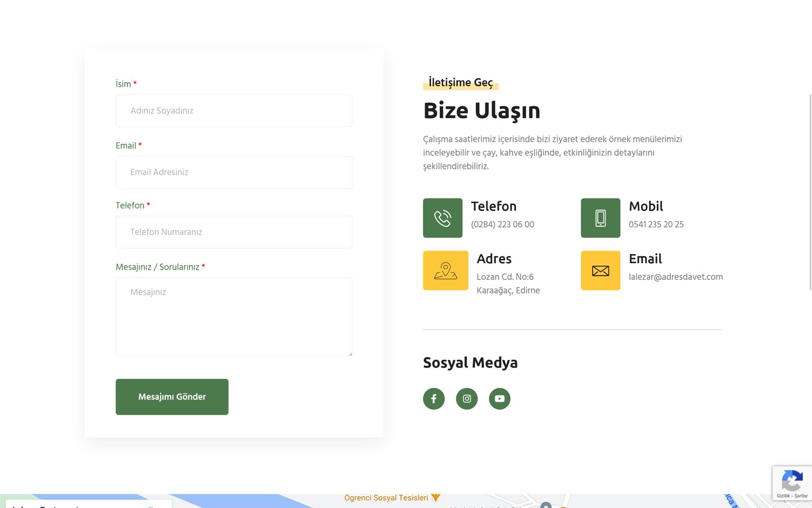812x508 pixels.
Task: Focus the İsim name input field
Action: pyautogui.click(x=234, y=111)
